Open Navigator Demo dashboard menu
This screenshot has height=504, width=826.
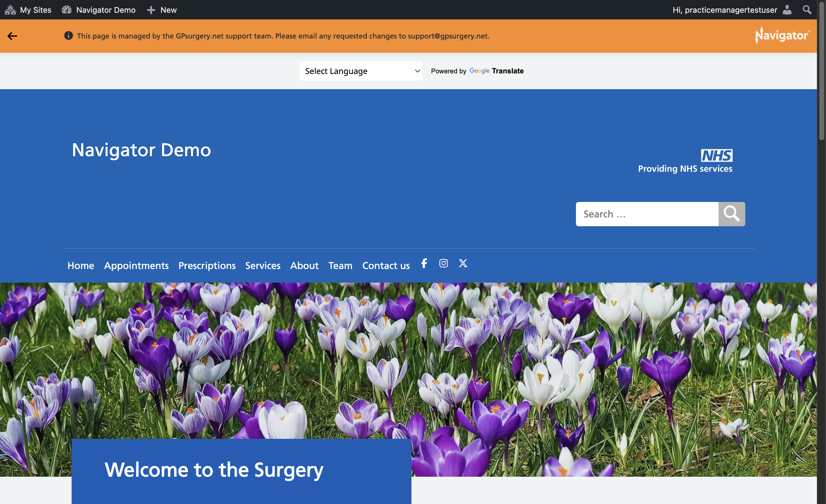pos(99,10)
